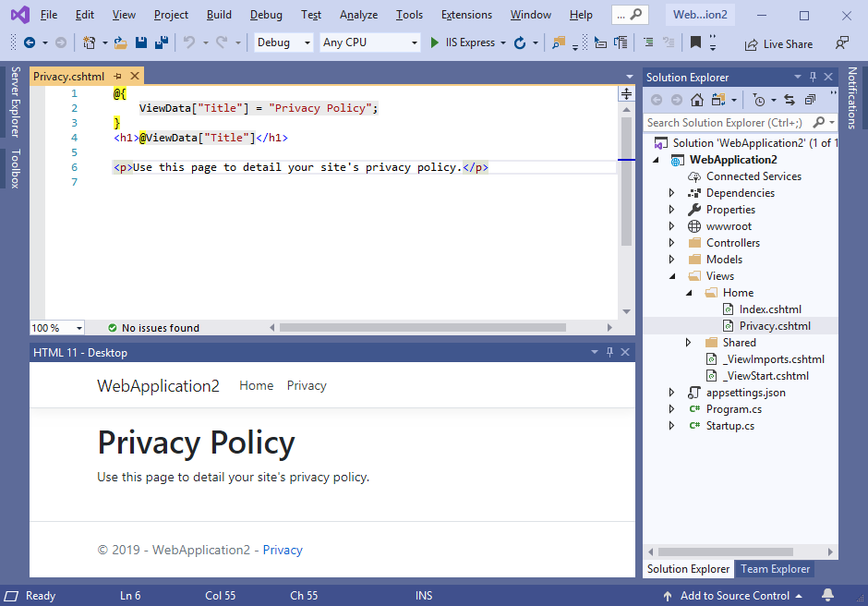Screen dimensions: 868x606
Task: Click the bookmark icon in the toolbar
Action: [x=695, y=42]
